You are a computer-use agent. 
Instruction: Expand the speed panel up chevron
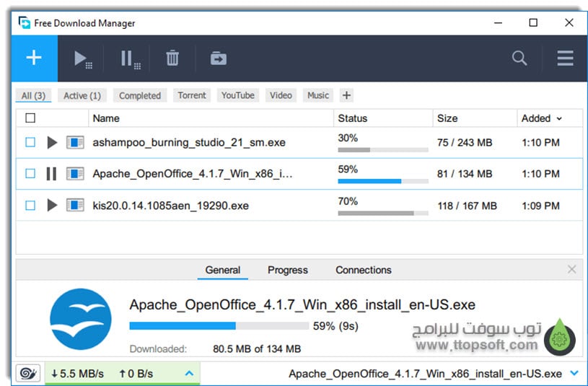point(189,373)
